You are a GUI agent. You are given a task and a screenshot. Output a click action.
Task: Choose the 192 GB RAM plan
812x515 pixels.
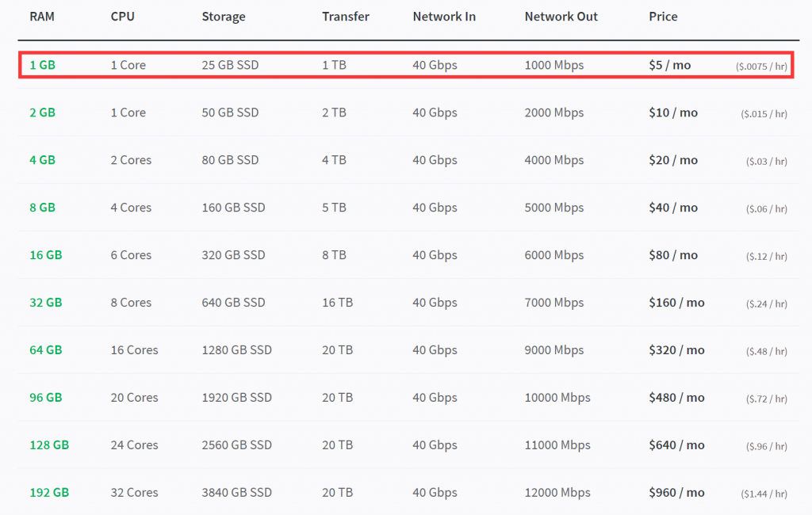click(49, 493)
